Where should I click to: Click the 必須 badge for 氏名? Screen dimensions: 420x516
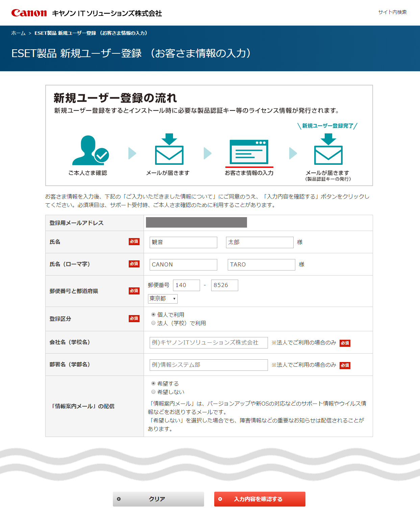click(134, 241)
